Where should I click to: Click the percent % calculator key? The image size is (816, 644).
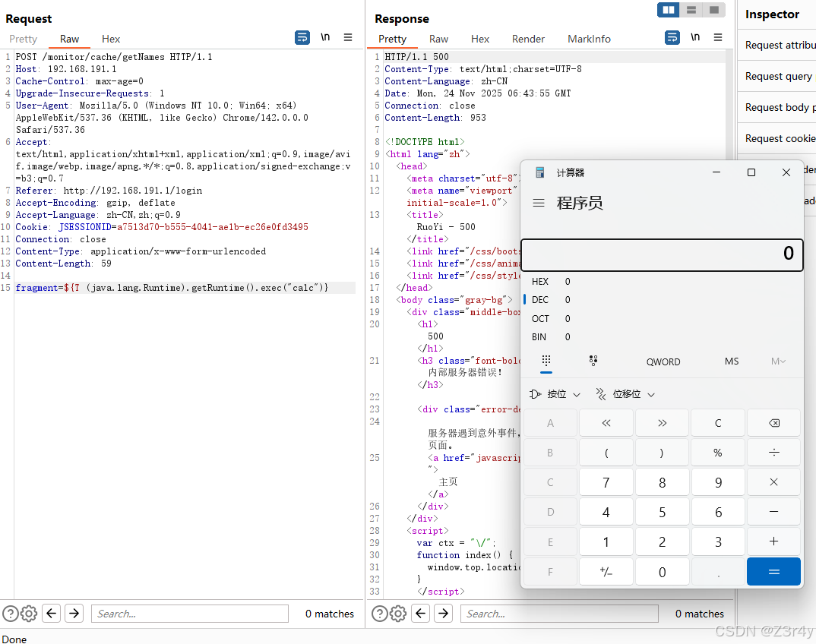coord(718,453)
